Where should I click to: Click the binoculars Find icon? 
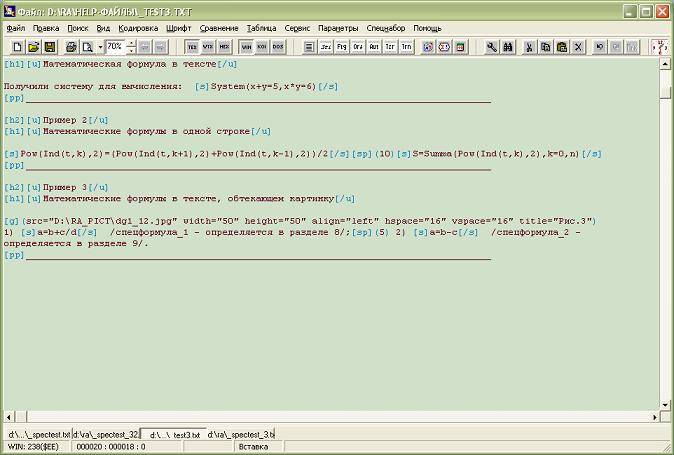(507, 47)
